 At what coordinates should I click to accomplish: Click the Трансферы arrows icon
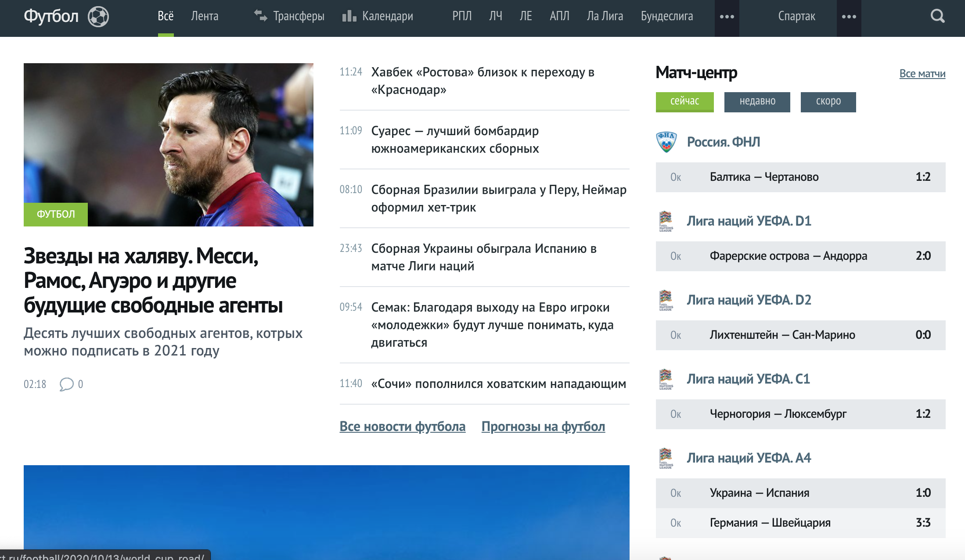pos(261,16)
